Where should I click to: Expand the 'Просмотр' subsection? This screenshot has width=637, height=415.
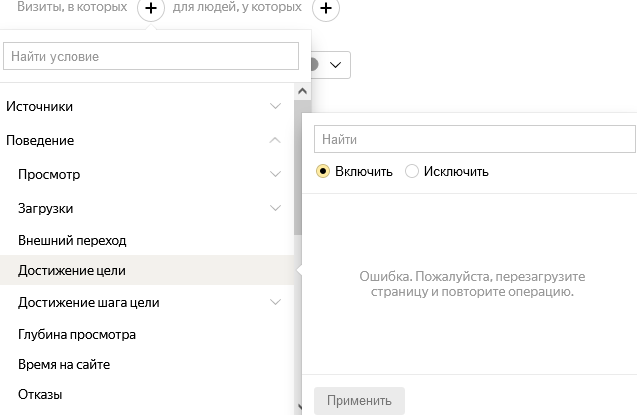[x=275, y=174]
